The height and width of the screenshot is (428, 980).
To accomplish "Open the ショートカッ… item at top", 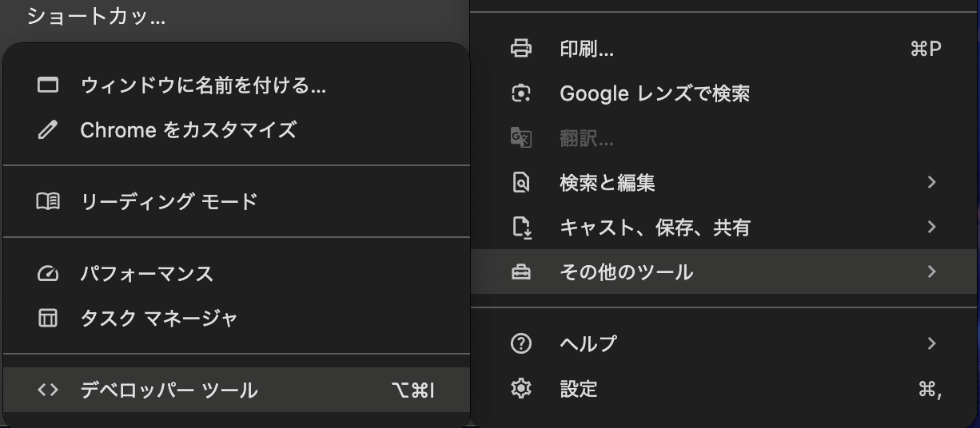I will 97,17.
